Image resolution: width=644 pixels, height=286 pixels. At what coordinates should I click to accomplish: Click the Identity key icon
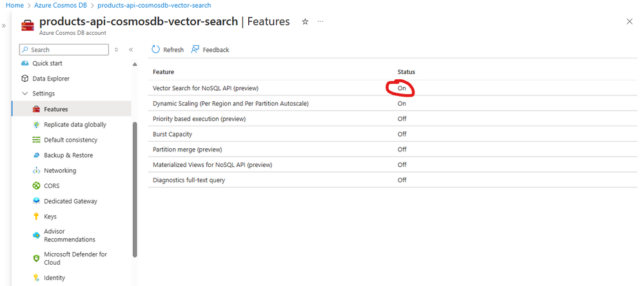pyautogui.click(x=36, y=278)
